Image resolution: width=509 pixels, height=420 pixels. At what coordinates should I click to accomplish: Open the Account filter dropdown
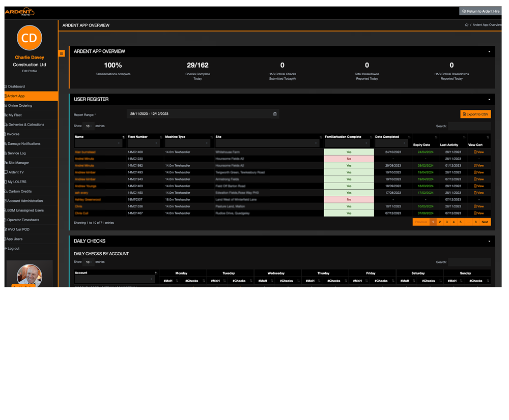pos(115,279)
